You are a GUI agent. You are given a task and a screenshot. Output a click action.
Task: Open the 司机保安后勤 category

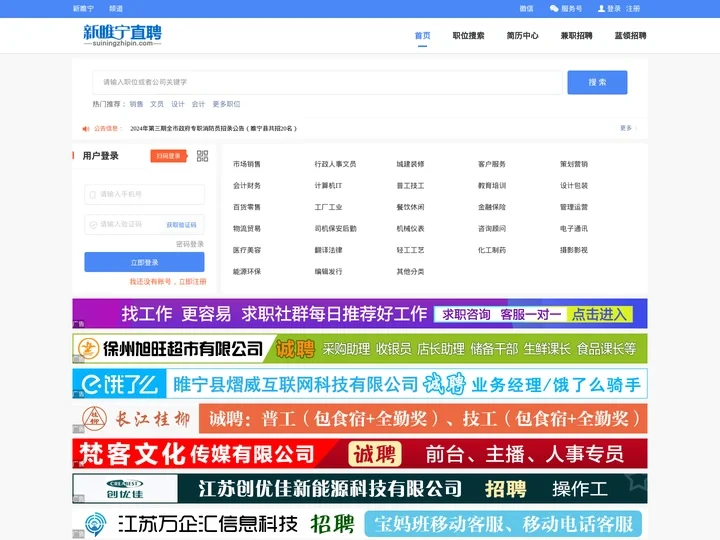[335, 228]
